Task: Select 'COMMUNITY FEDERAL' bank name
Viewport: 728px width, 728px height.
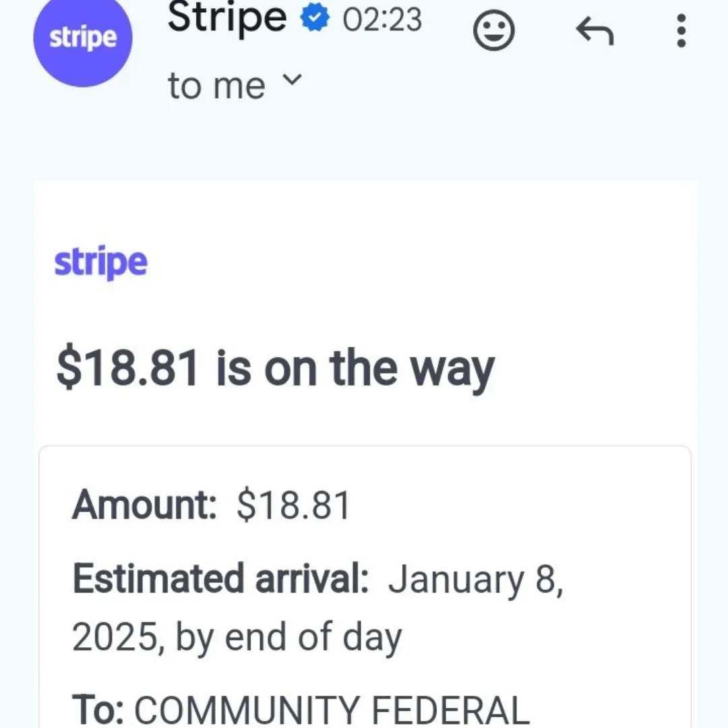Action: coord(332,710)
